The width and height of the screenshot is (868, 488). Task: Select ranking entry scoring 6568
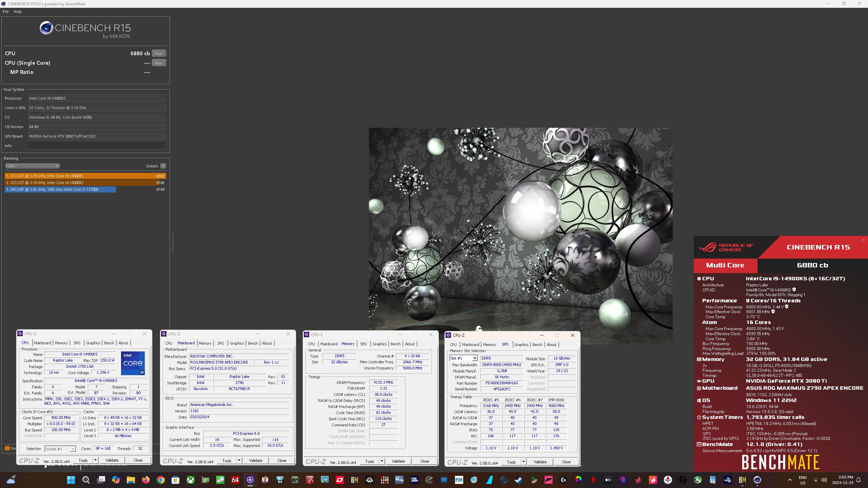pos(85,183)
